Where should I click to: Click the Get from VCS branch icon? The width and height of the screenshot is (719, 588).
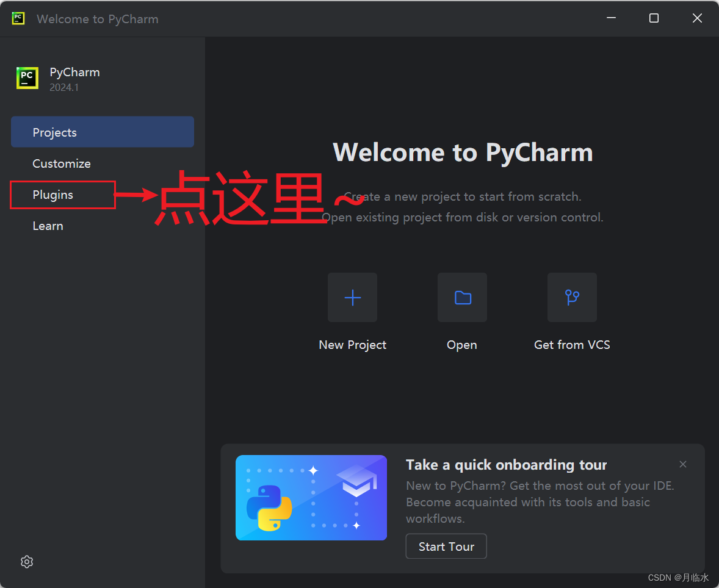[573, 298]
